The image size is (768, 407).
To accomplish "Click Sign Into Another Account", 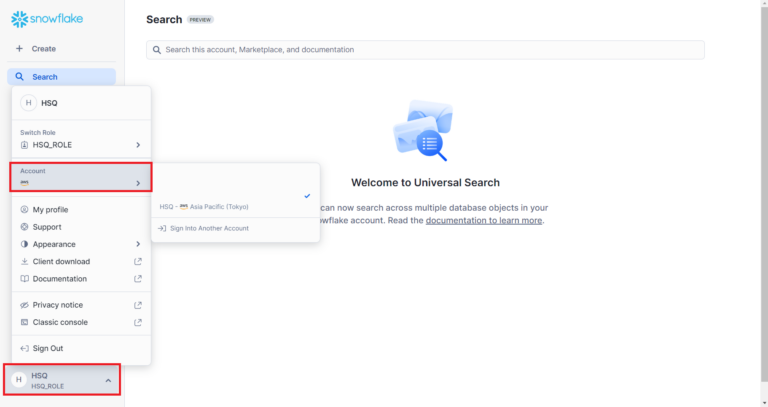I will coord(208,228).
